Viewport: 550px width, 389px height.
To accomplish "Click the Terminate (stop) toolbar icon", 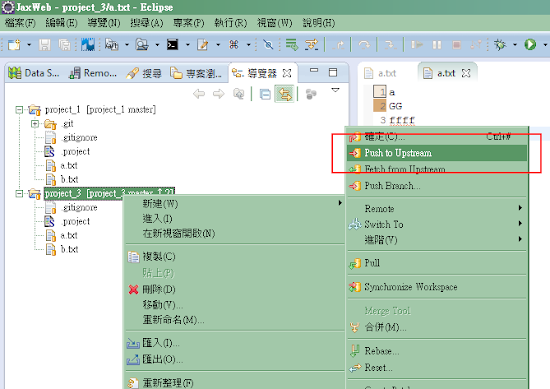I will 456,45.
